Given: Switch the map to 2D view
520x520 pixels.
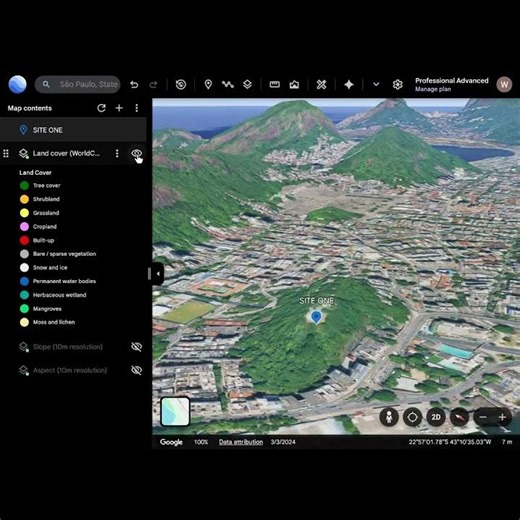Looking at the screenshot, I should click(436, 417).
